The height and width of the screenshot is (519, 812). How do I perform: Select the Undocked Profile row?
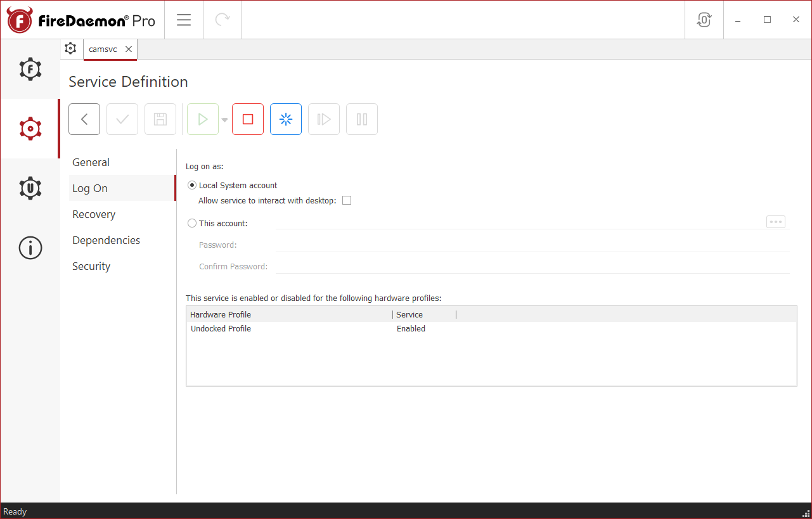pos(491,329)
